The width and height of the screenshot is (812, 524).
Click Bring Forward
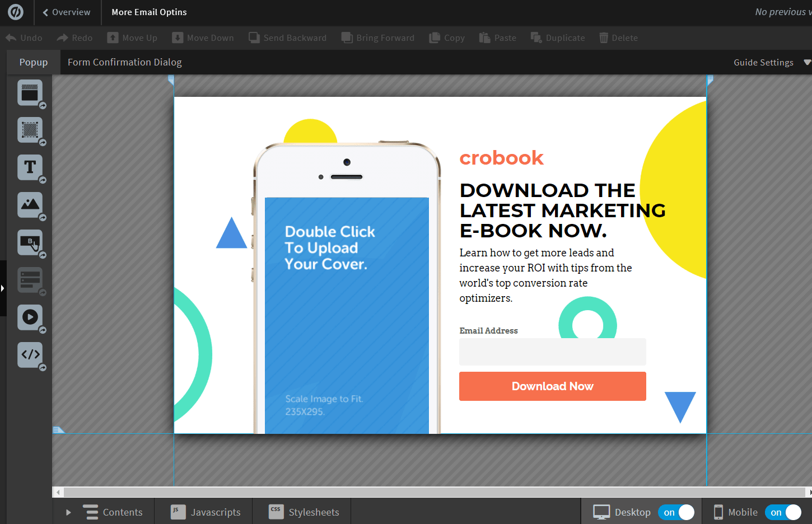pyautogui.click(x=378, y=38)
